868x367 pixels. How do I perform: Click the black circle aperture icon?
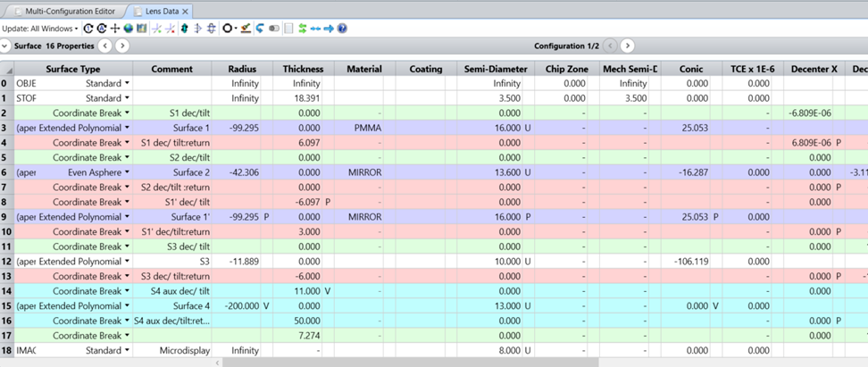228,29
